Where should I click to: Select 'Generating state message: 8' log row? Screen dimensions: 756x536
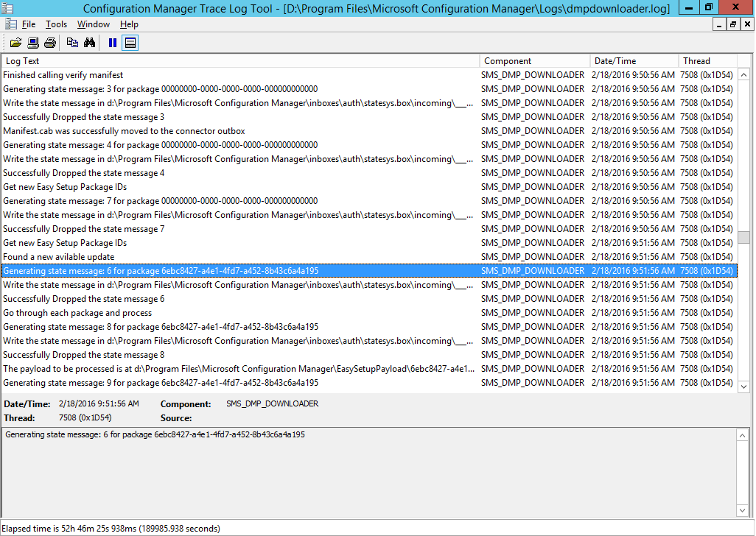[369, 326]
